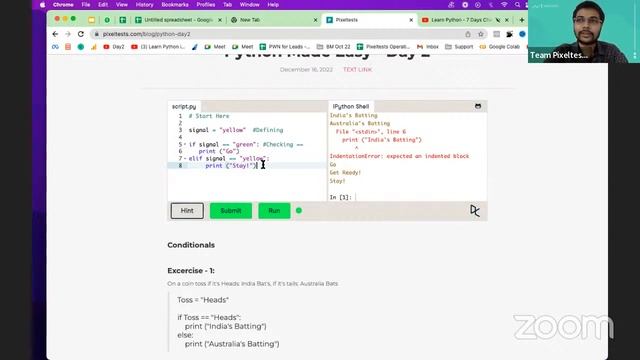640x360 pixels.
Task: Open the History menu
Action: [x=144, y=5]
